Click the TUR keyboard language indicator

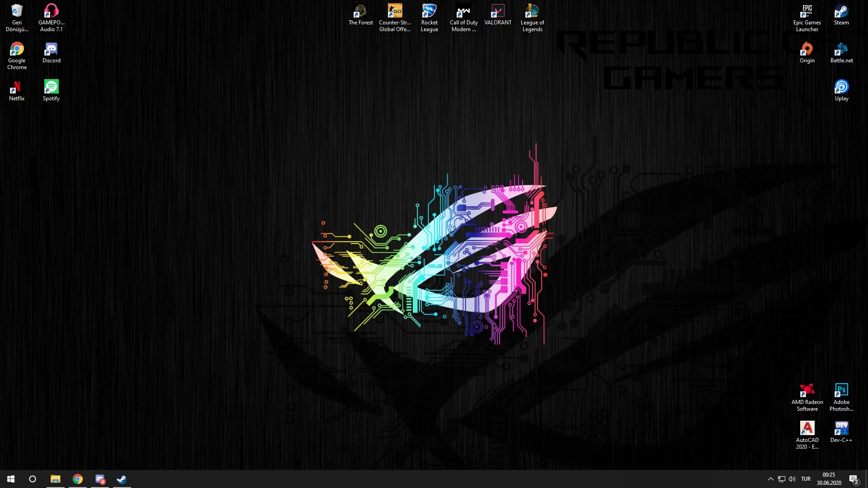pyautogui.click(x=806, y=479)
